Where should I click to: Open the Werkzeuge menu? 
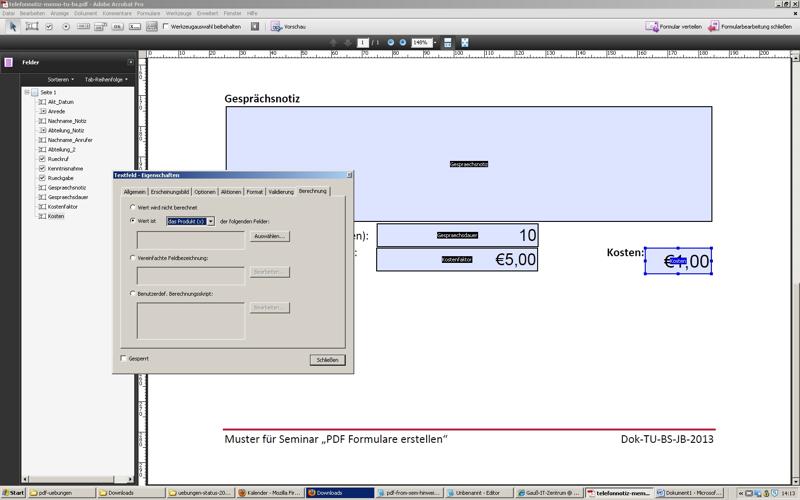(x=178, y=13)
